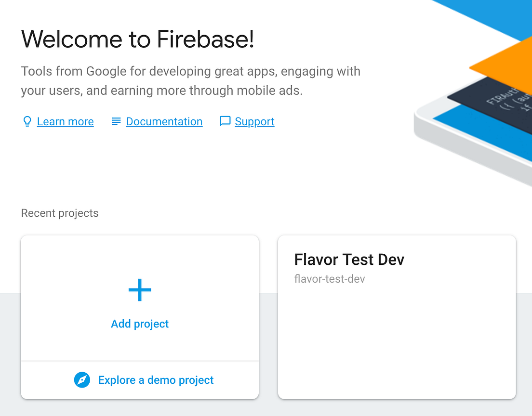Click the Flavor Test Dev project title
Screen dimensions: 532x416
point(349,260)
